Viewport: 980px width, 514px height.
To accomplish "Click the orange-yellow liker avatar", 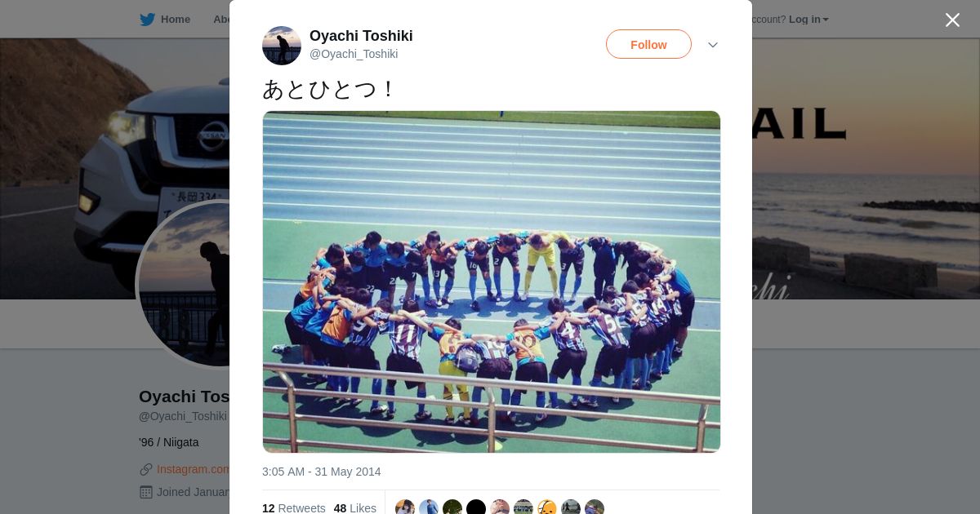I will [x=547, y=507].
